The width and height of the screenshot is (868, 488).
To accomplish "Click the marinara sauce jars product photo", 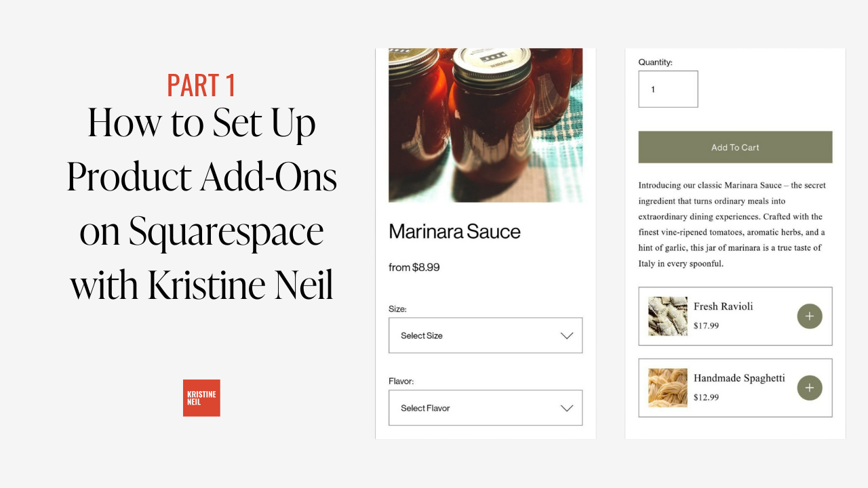I will (x=486, y=125).
